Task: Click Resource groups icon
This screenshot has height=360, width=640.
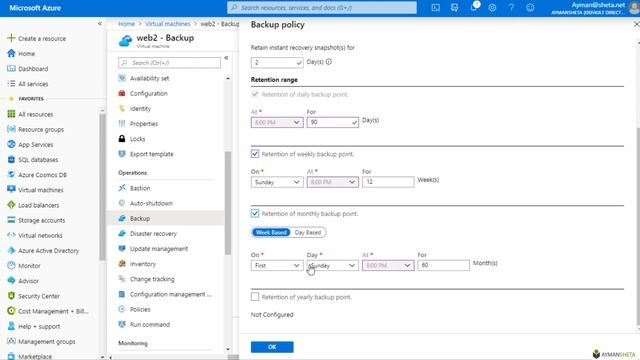Action: click(11, 129)
